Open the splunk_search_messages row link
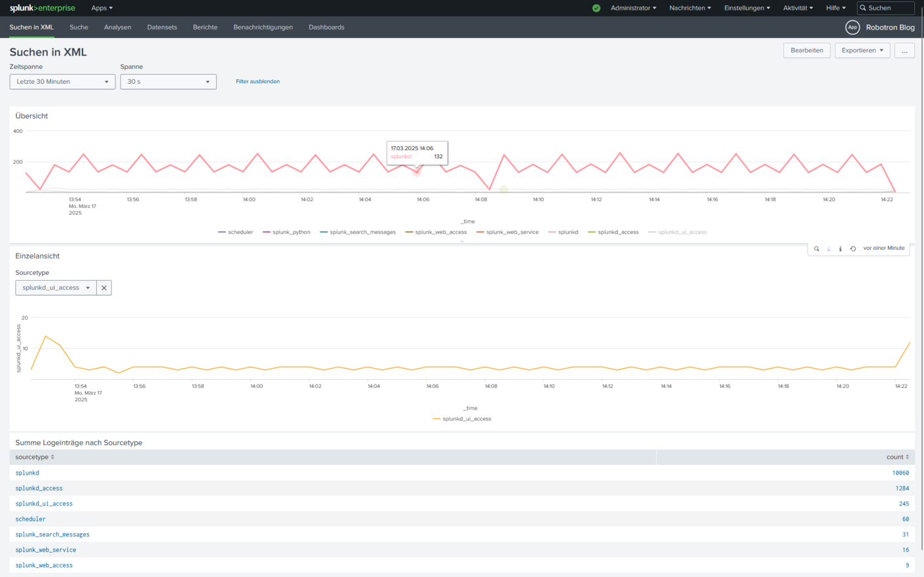This screenshot has width=924, height=577. coord(52,534)
